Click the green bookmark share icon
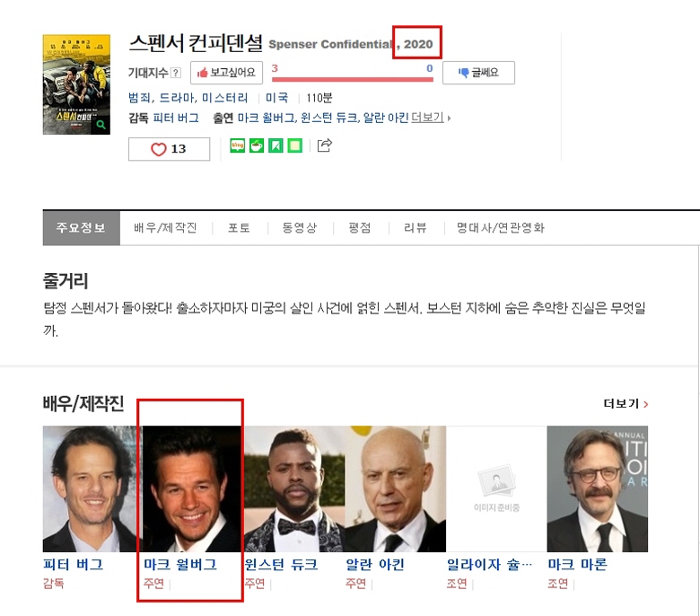Viewport: 700px width, 616px height. point(276,145)
